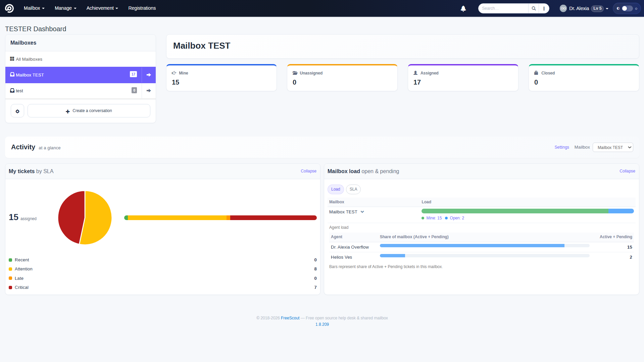Click in the Search input field
The image size is (644, 362).
point(503,8)
